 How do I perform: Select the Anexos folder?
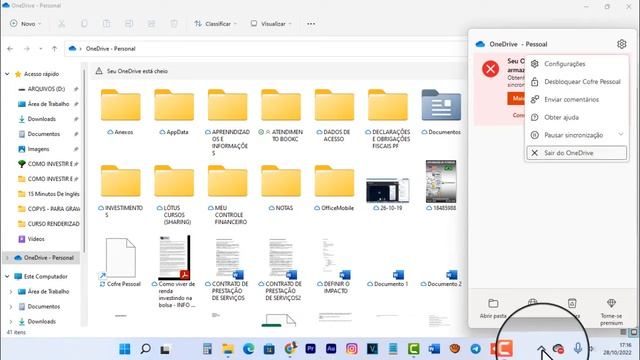[x=120, y=112]
